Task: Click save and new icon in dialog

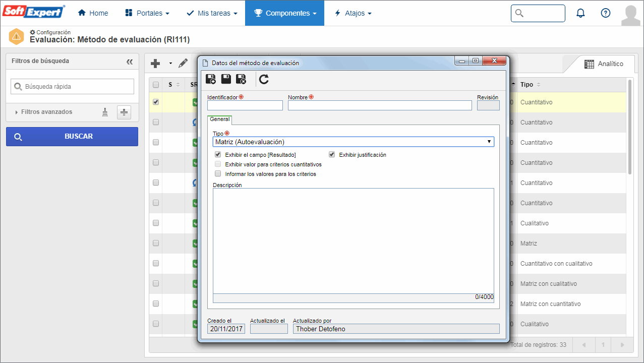Action: 211,79
